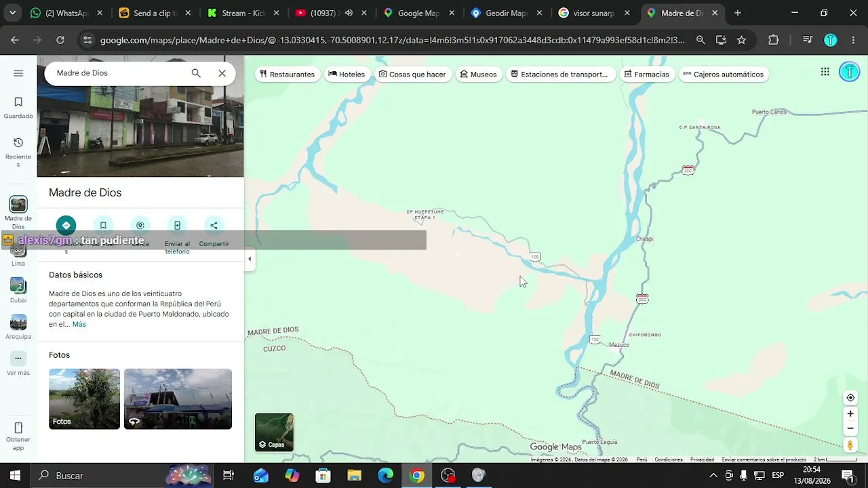Filter map by Farmacias

click(x=647, y=74)
